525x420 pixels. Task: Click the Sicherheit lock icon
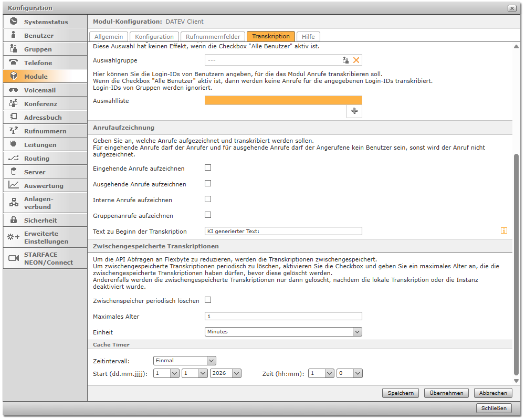click(x=14, y=220)
